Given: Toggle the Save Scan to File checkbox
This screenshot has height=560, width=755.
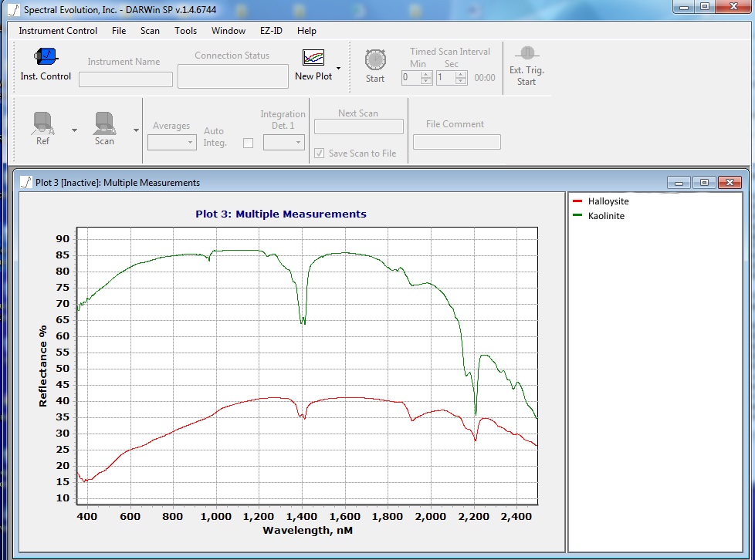Looking at the screenshot, I should pyautogui.click(x=320, y=153).
